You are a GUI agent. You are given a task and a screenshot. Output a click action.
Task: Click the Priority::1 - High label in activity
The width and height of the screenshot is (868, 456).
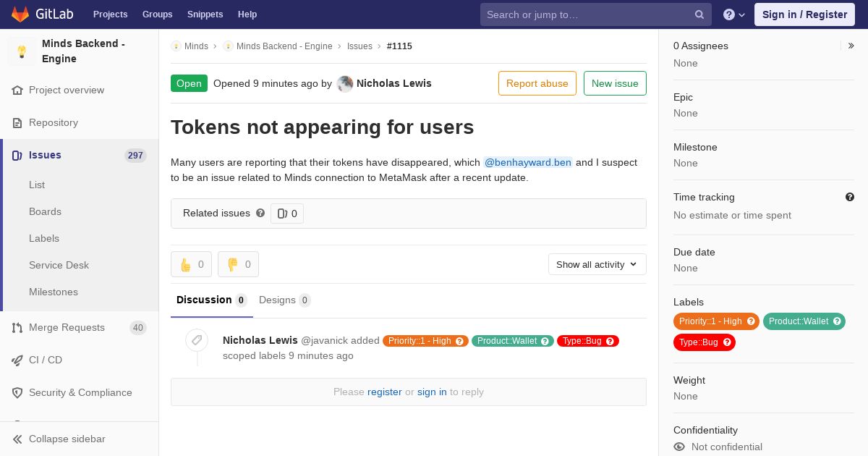425,341
